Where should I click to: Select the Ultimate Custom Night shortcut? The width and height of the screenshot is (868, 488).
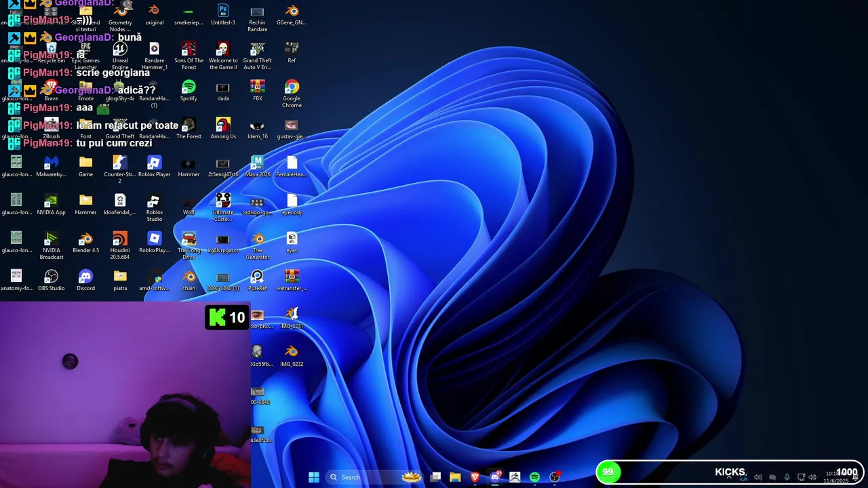[x=223, y=208]
